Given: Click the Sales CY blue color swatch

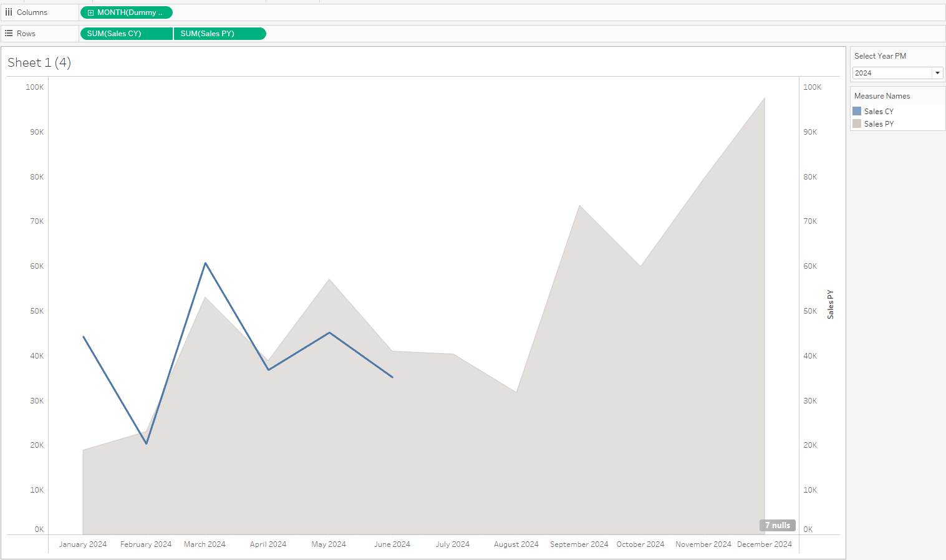Looking at the screenshot, I should click(x=857, y=111).
